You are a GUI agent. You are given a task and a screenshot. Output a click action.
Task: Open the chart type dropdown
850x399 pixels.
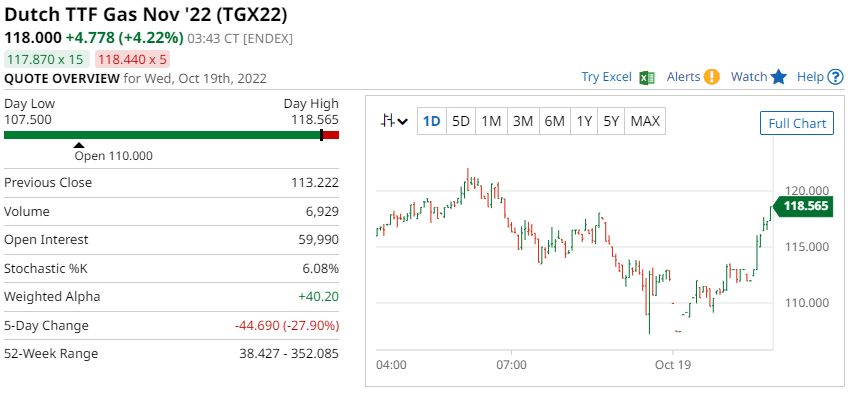click(x=403, y=121)
